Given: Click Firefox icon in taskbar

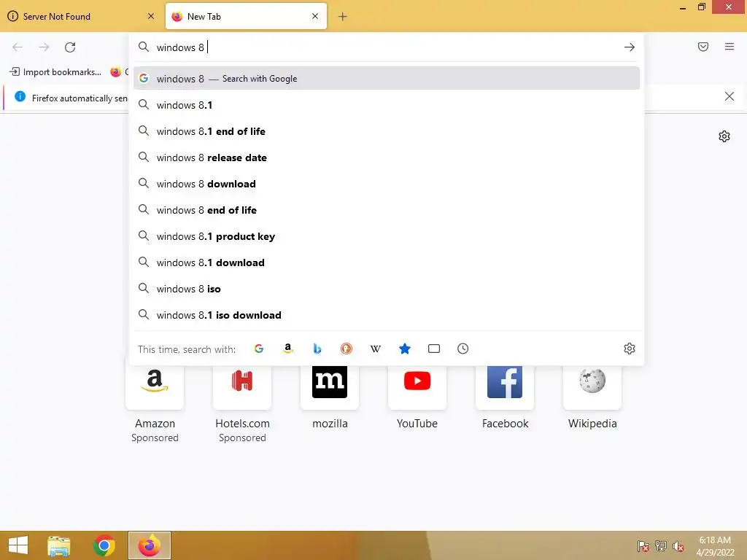Looking at the screenshot, I should tap(149, 545).
